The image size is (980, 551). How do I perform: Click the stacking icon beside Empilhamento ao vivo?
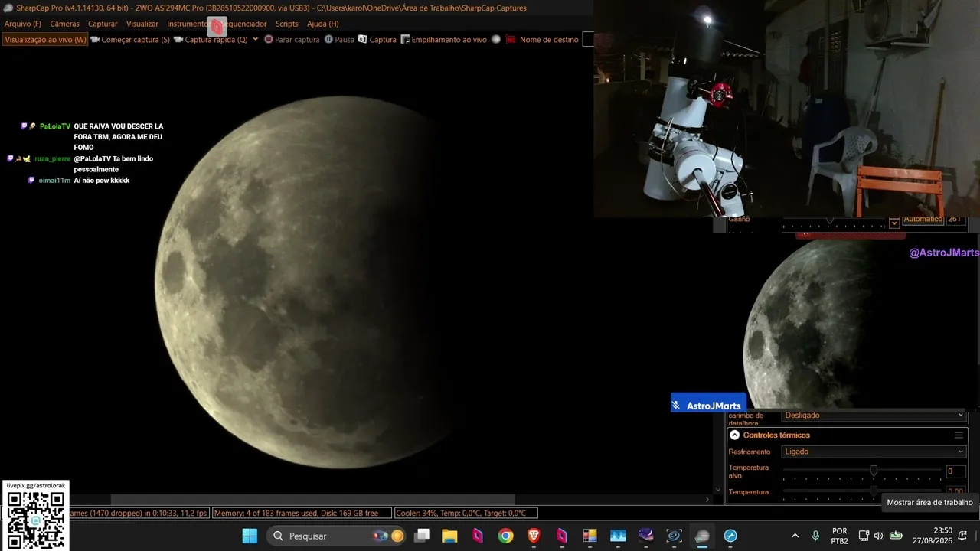click(405, 40)
